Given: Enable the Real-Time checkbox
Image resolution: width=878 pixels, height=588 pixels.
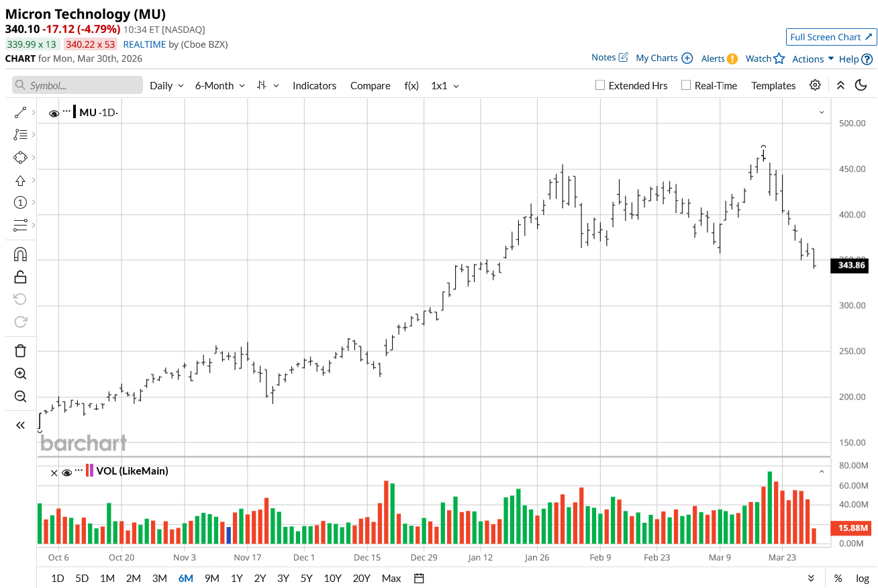Looking at the screenshot, I should tap(686, 85).
